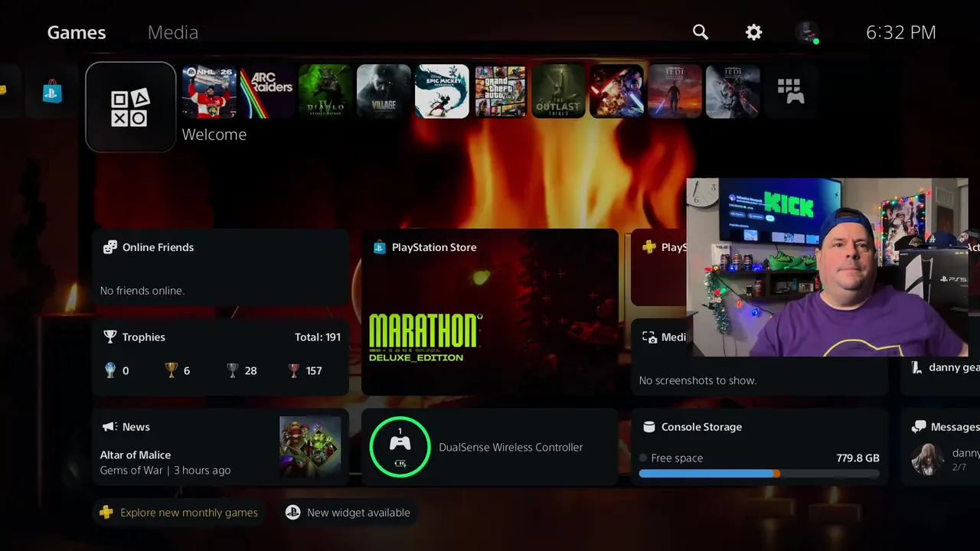Launch the Diablo IV game tile
This screenshot has width=980, height=551.
coord(325,91)
